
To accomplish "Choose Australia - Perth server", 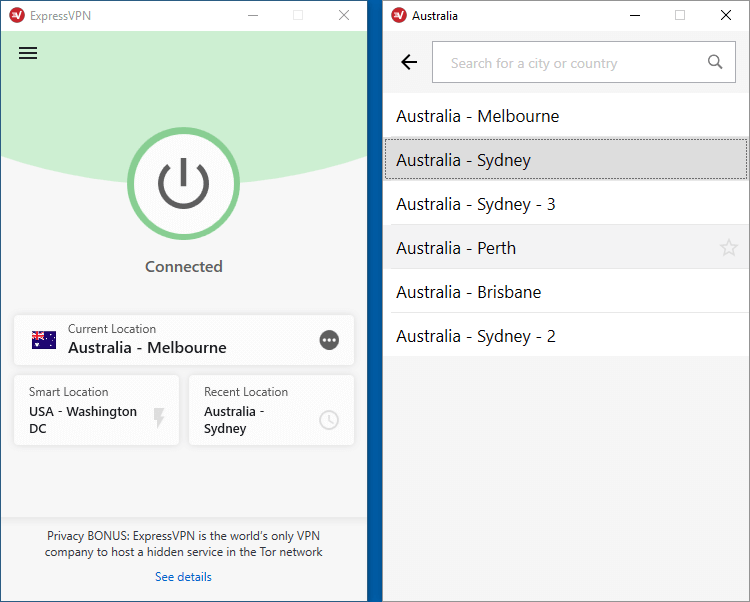I will pos(566,248).
